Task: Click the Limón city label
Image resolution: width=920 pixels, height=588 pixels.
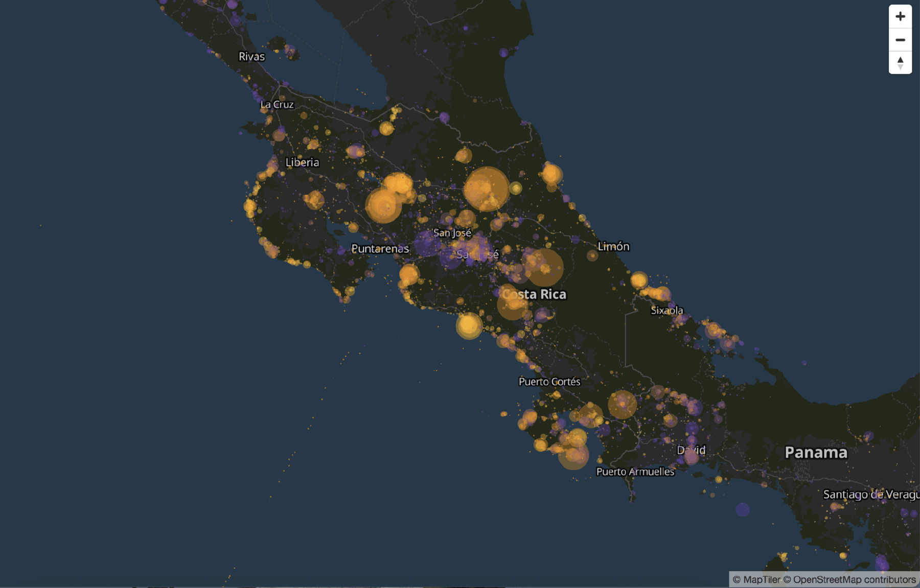Action: point(614,246)
